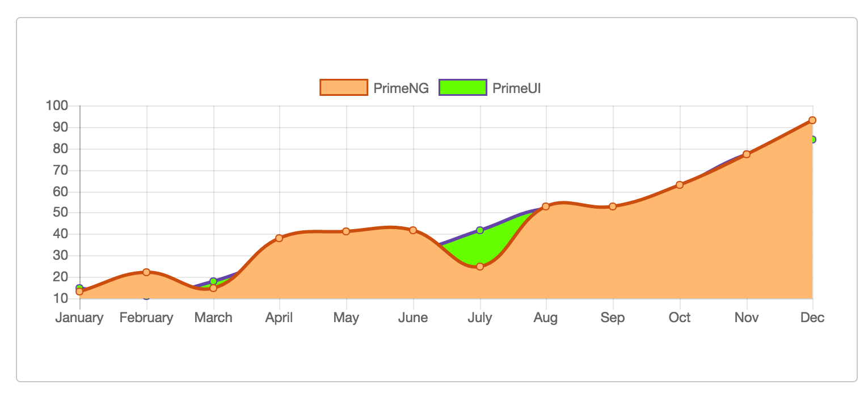Select the orange July dip data point
This screenshot has height=397, width=868.
point(480,265)
